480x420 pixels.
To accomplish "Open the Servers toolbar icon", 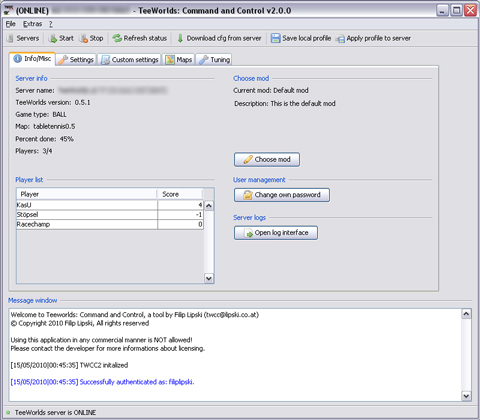I will tap(10, 38).
